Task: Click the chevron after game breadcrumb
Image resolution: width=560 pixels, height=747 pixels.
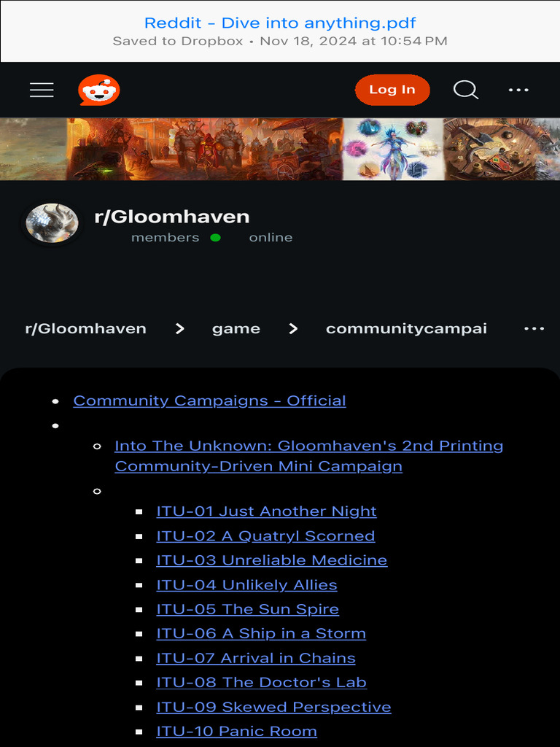Action: (293, 329)
